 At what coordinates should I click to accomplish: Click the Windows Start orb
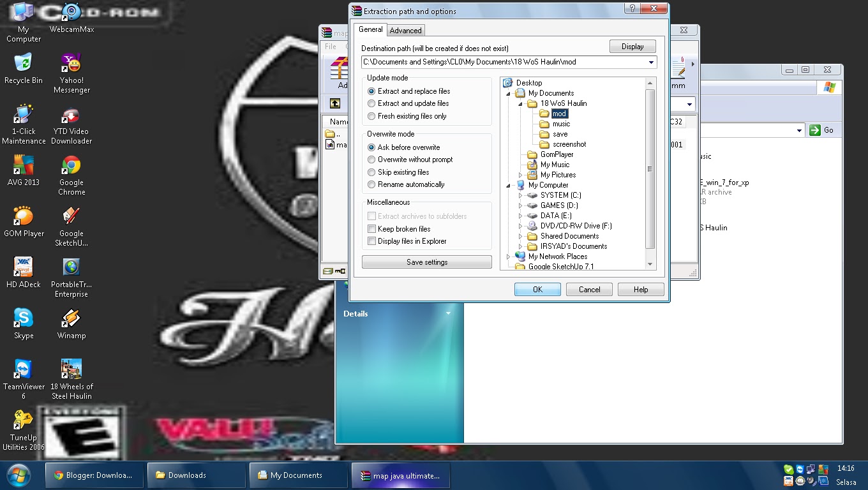pos(19,475)
